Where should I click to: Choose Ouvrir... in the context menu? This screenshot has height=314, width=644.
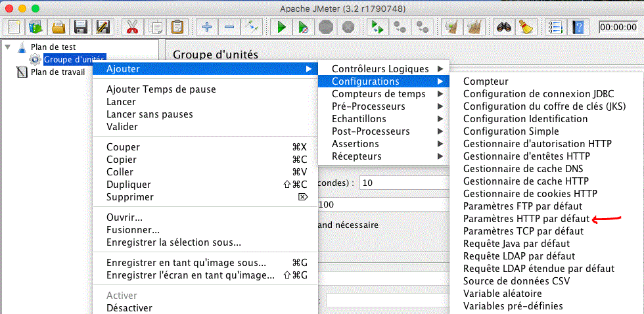(x=205, y=217)
